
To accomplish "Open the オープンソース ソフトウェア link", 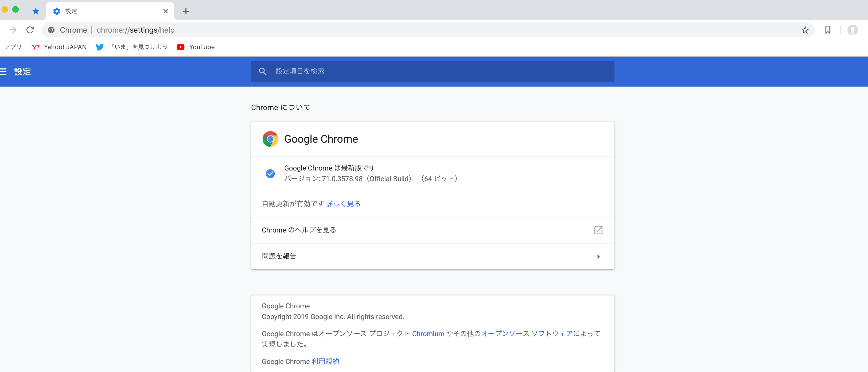I will pyautogui.click(x=527, y=334).
